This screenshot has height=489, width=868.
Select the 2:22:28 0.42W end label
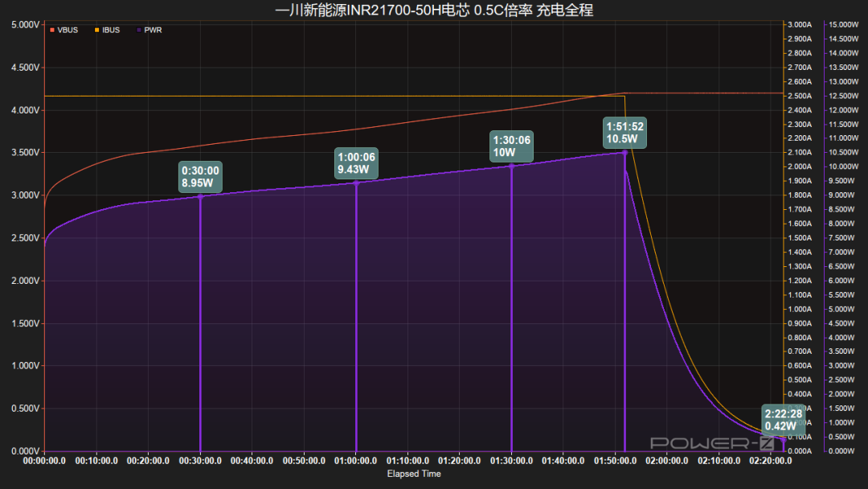coord(784,420)
